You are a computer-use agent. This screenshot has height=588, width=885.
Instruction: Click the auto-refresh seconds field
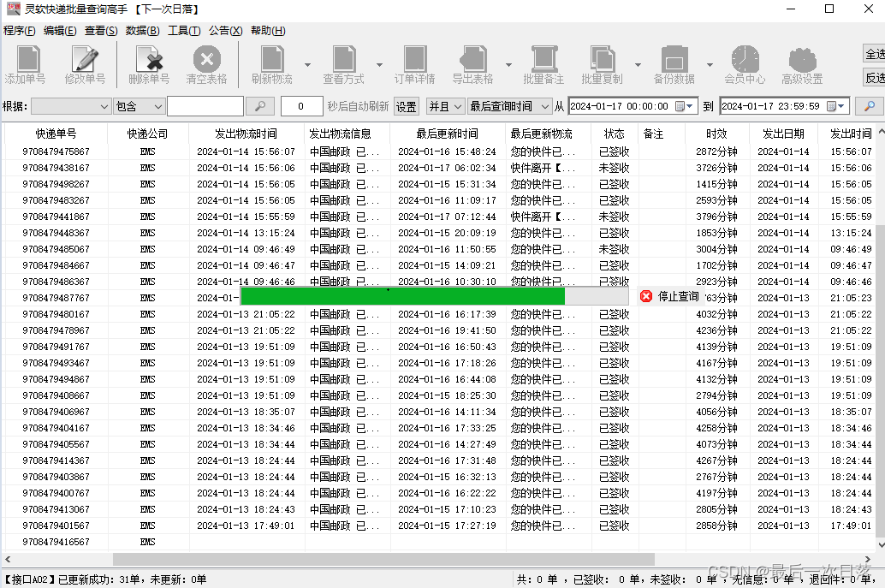301,106
